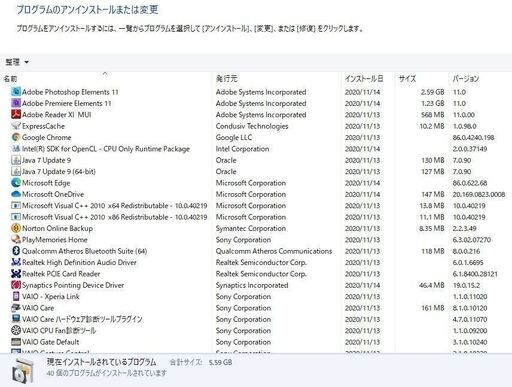Select the Synaptics Pointing Device Driver icon
Viewport: 512px width, 387px height.
coord(16,285)
